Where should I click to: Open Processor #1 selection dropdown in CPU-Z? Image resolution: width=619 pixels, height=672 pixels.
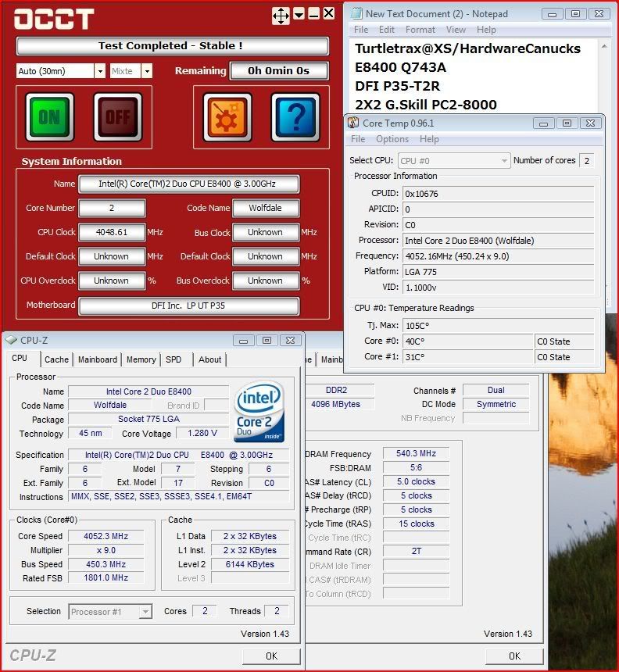click(110, 612)
